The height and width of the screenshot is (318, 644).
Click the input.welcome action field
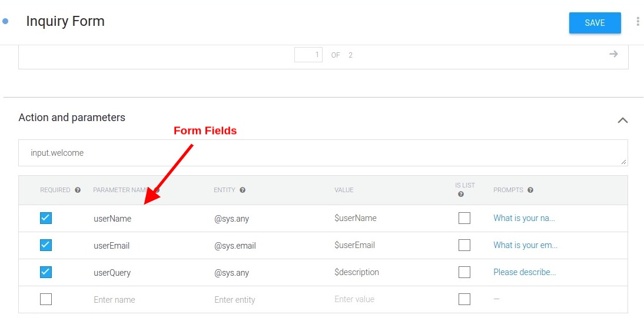point(323,153)
